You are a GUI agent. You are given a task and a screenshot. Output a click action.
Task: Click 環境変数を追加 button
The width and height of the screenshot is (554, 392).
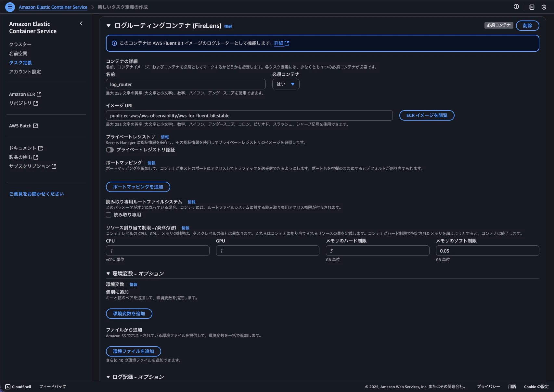[129, 314]
